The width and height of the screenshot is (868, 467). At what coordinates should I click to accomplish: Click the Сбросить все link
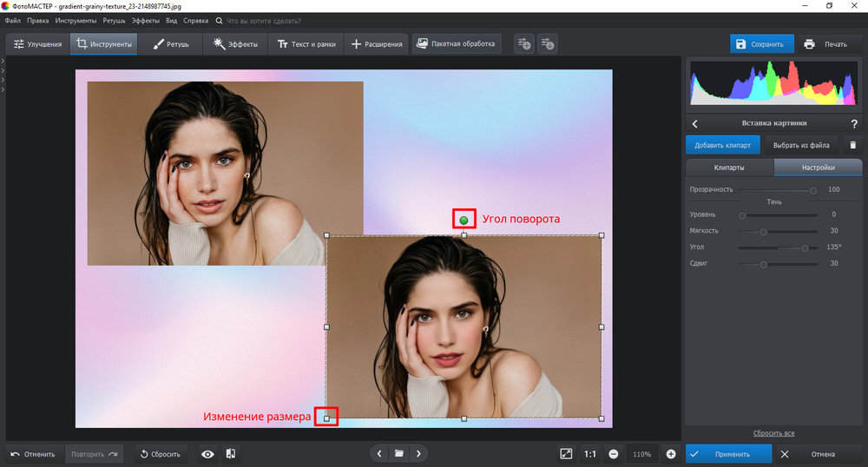coord(773,433)
